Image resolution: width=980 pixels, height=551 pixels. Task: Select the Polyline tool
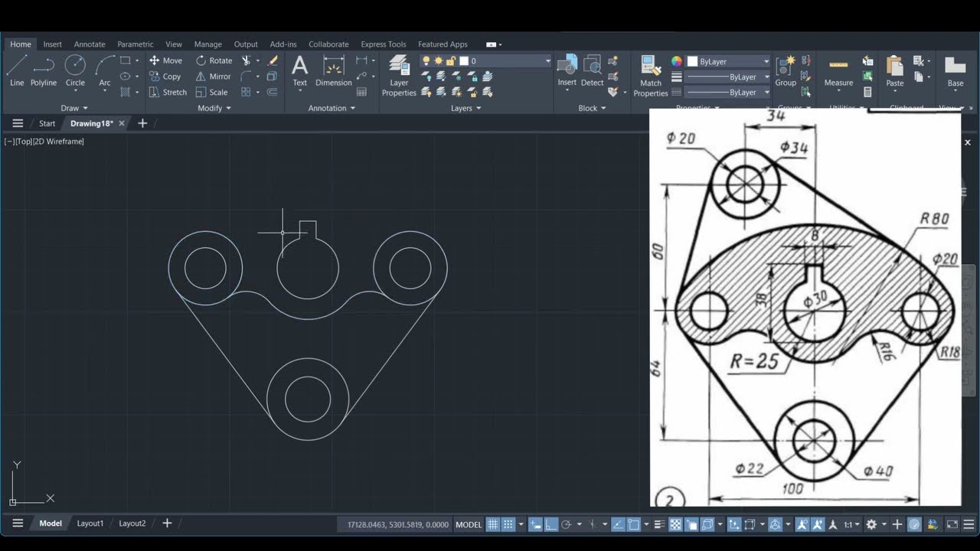[x=44, y=71]
